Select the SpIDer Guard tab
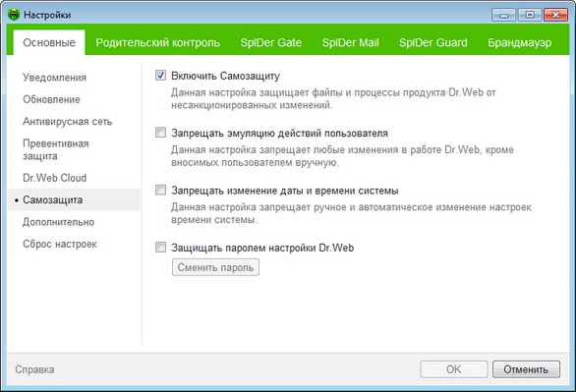 (x=433, y=42)
